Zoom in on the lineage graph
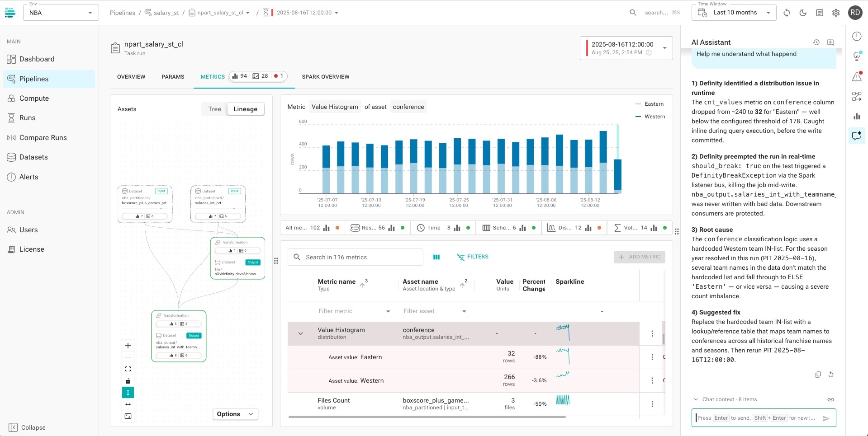The width and height of the screenshot is (868, 436). [x=128, y=346]
